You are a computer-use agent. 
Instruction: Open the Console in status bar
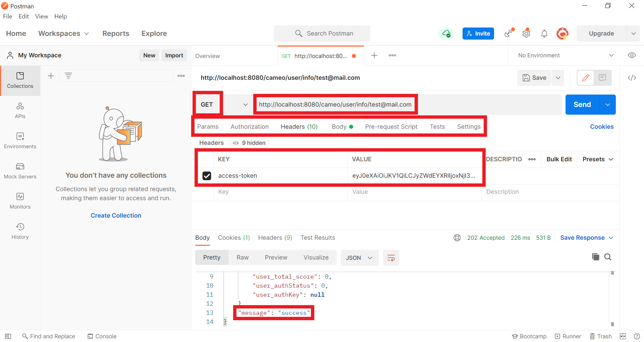coord(102,336)
